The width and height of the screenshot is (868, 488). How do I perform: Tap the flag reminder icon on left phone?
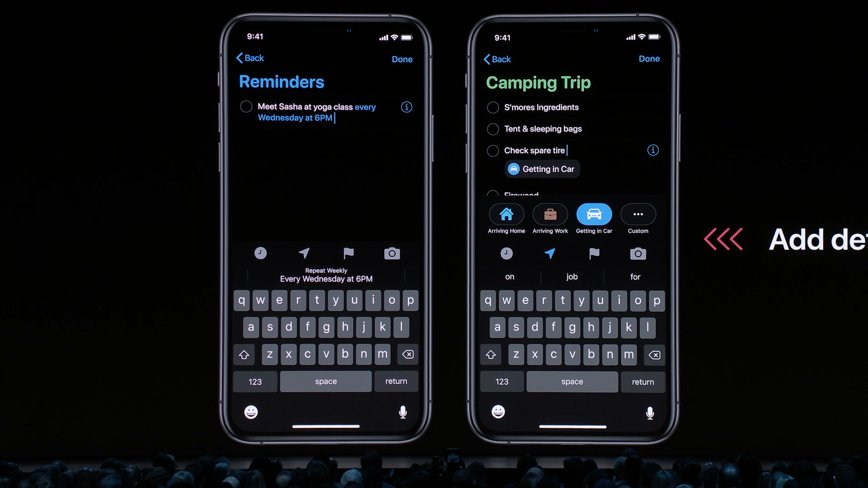tap(348, 253)
